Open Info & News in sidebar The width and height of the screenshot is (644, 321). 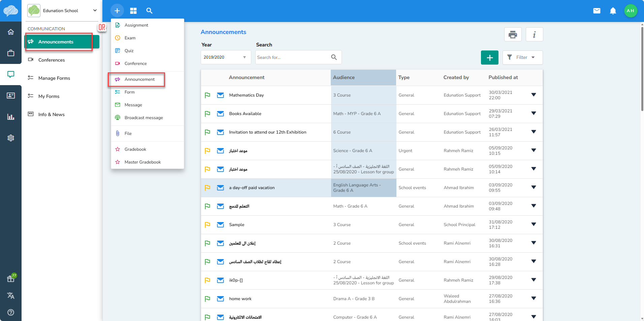point(62,114)
